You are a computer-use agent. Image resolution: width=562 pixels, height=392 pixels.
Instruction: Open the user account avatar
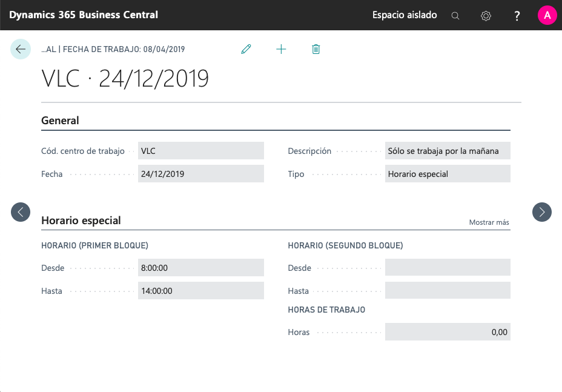[547, 16]
